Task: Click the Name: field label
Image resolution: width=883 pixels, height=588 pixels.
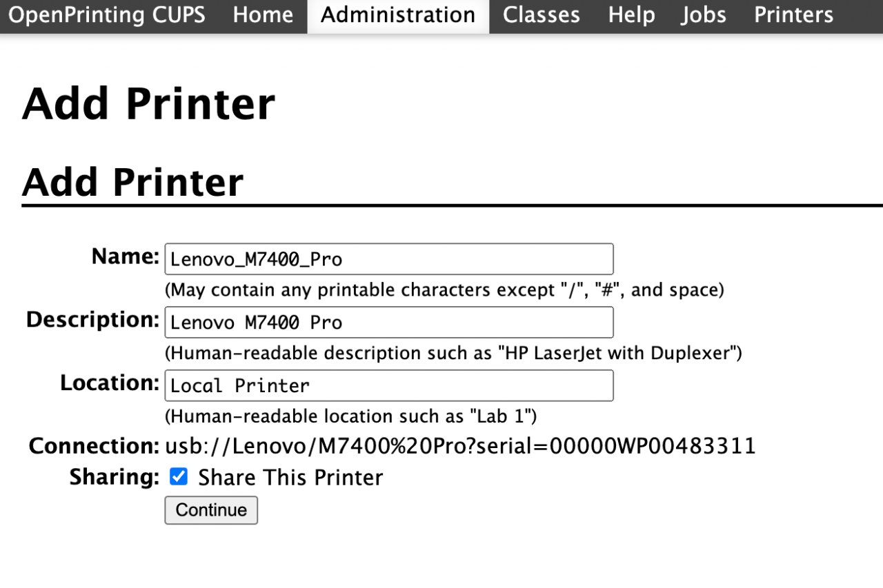Action: click(126, 256)
